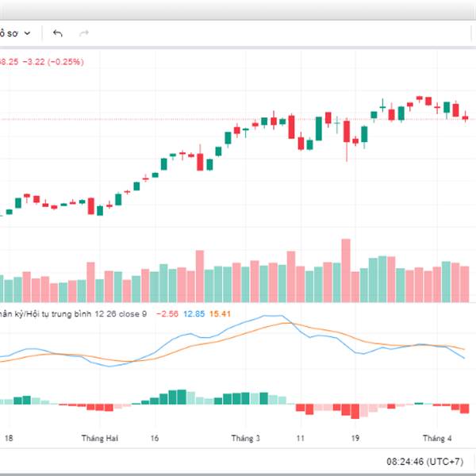Screen dimensions: 476x476
Task: Click the 08:24:46 (UTC+7) timezone clock
Action: pyautogui.click(x=424, y=462)
